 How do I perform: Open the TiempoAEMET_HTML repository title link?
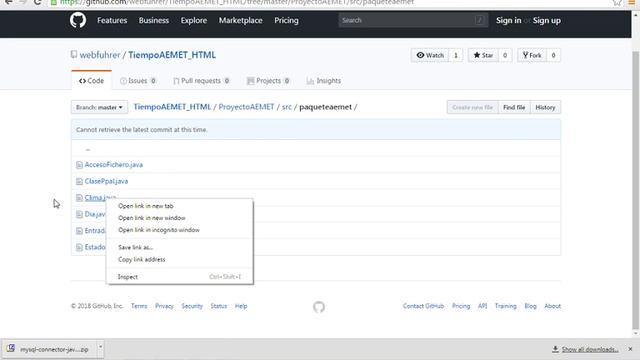click(x=172, y=55)
